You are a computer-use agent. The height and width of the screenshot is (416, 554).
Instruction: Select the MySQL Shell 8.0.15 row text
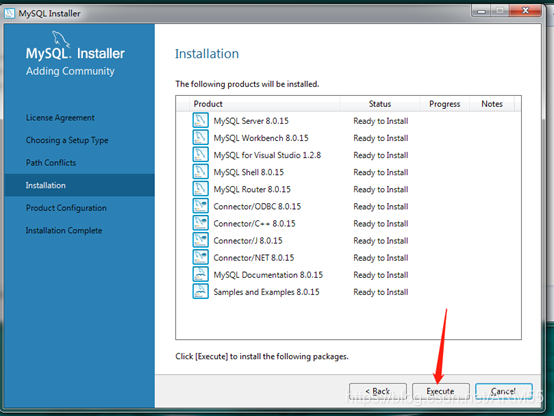pyautogui.click(x=248, y=172)
